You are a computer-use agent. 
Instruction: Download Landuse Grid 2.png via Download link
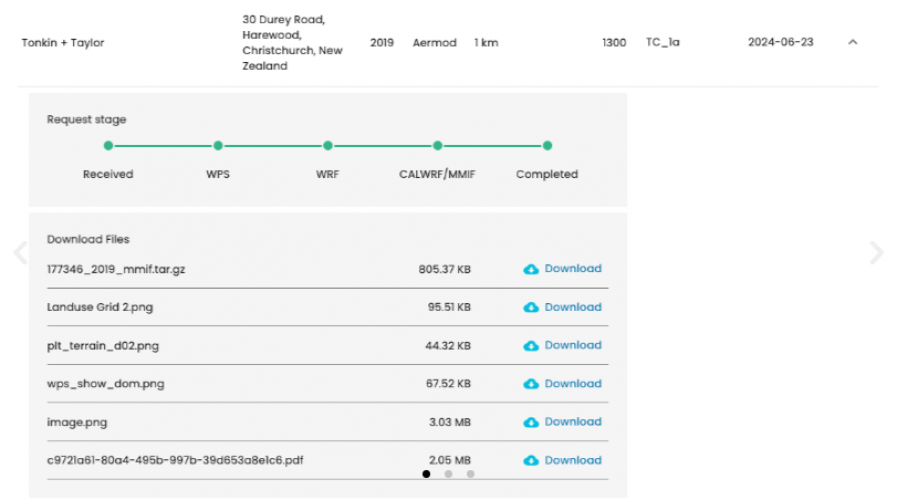coord(573,307)
